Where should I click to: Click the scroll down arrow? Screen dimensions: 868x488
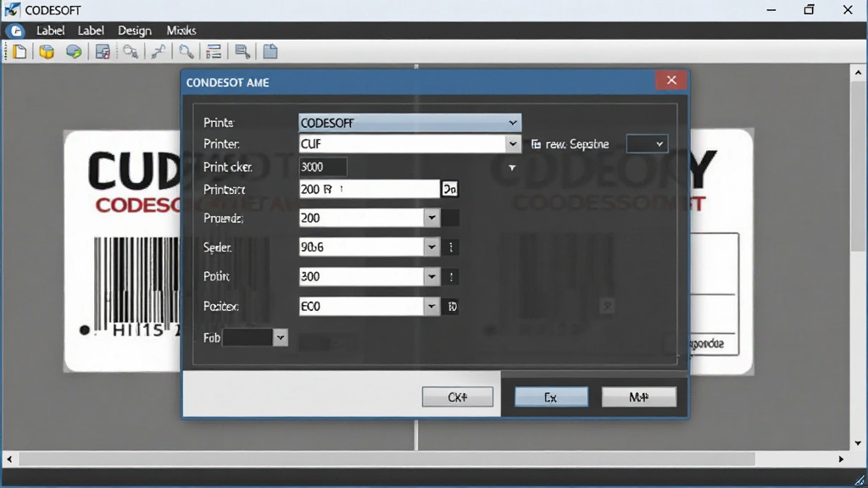(x=858, y=442)
